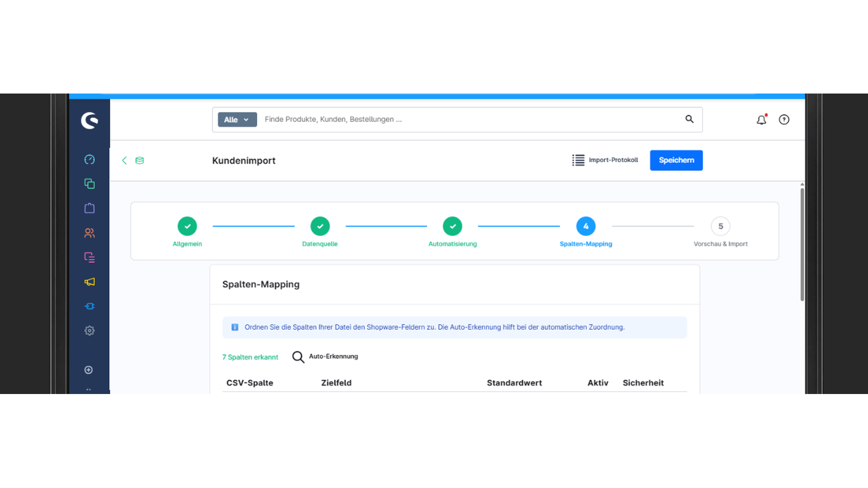The height and width of the screenshot is (488, 868).
Task: Click the plus circle sidebar icon
Action: click(x=89, y=370)
